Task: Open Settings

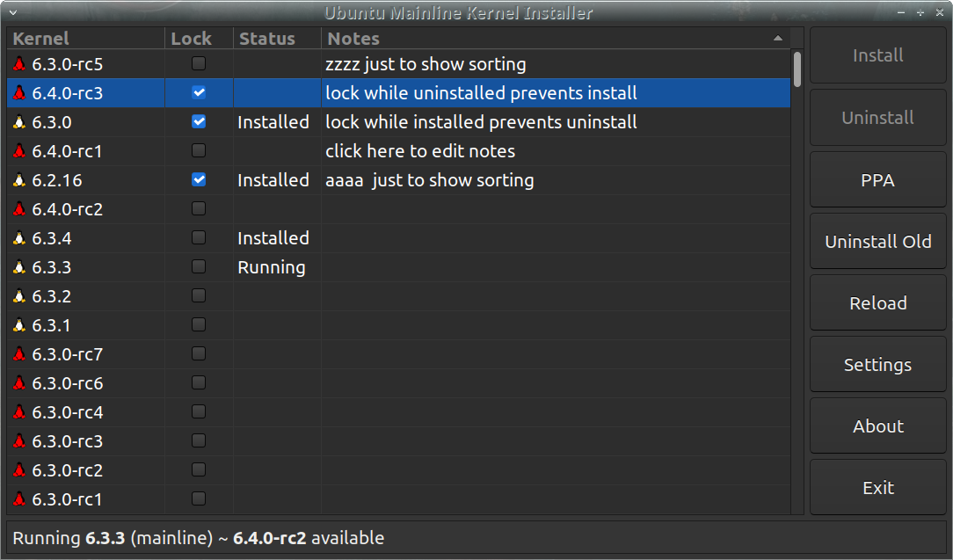Action: (x=877, y=365)
